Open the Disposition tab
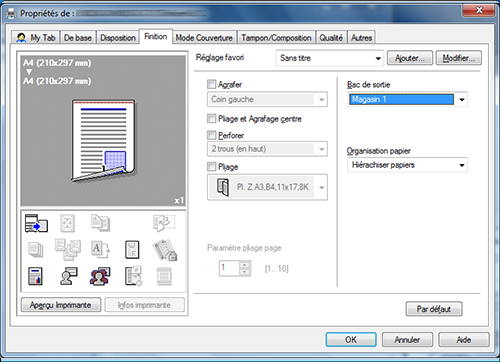Viewport: 500px width, 362px height. 118,38
